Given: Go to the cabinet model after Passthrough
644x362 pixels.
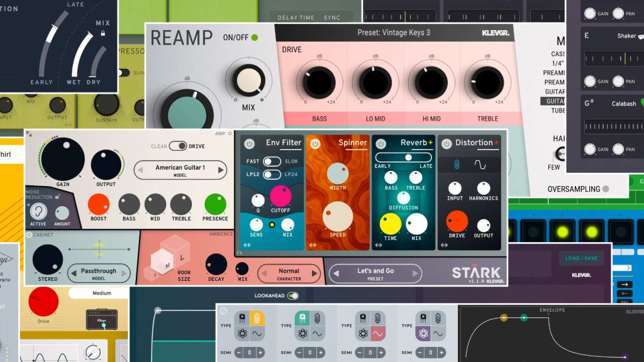Looking at the screenshot, I should 124,273.
